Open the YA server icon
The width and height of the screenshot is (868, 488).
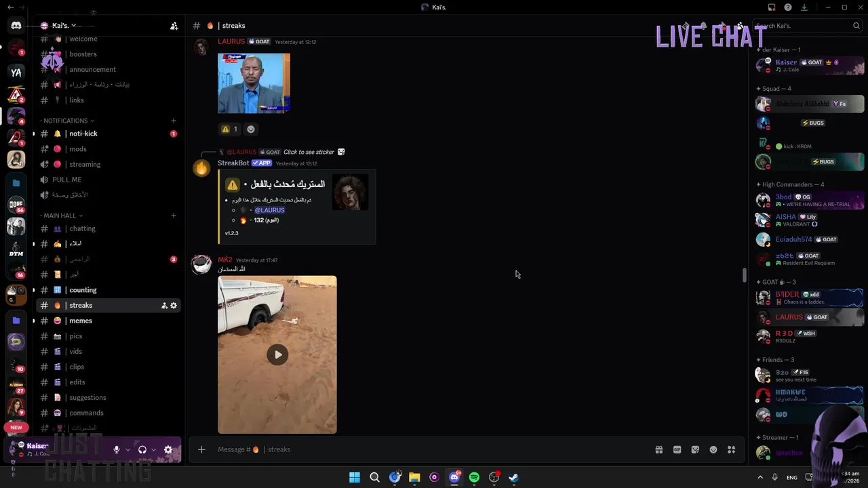(16, 72)
